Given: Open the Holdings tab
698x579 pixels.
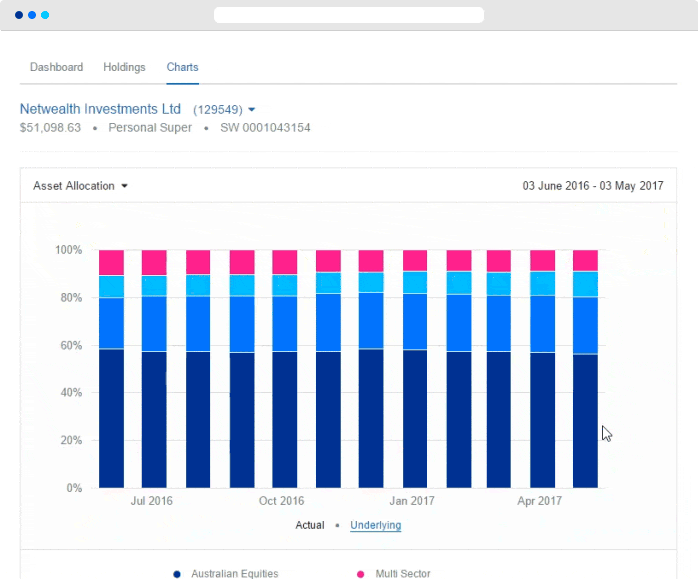Looking at the screenshot, I should pos(124,67).
